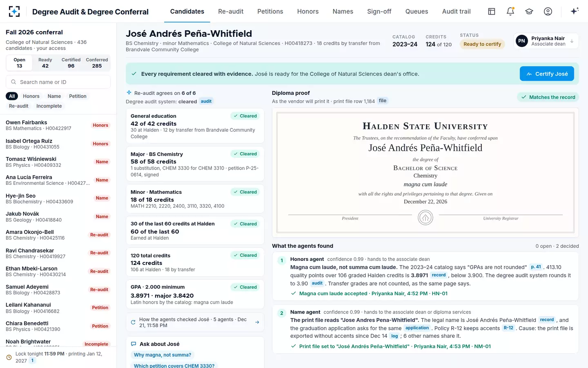Switch to the Re-audit tab
The image size is (588, 368).
231,11
